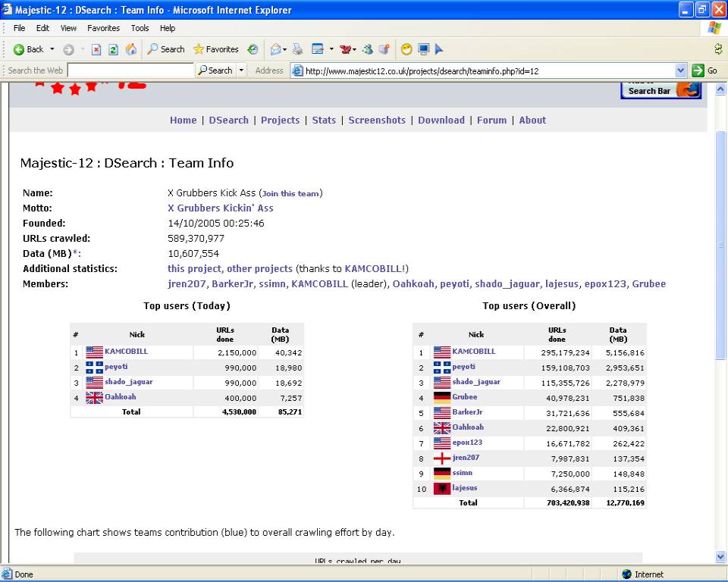Stop loading the page
This screenshot has height=582, width=728.
[96, 49]
